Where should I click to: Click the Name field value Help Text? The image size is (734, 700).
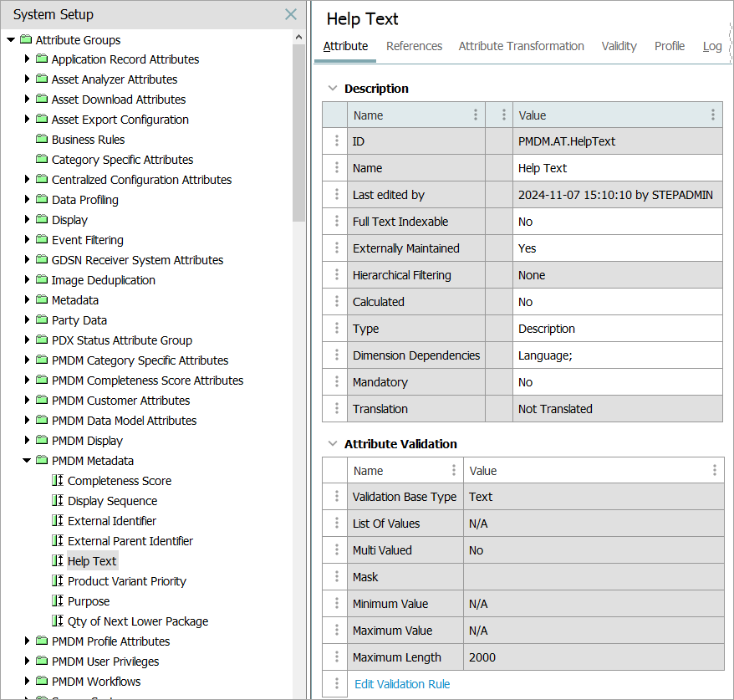tap(543, 168)
